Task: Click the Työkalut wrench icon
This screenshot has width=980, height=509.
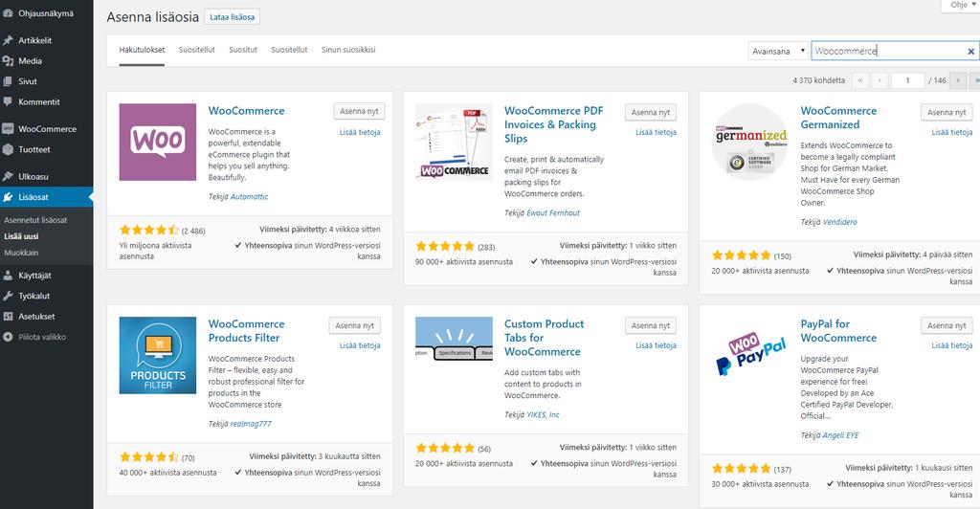Action: (x=8, y=296)
